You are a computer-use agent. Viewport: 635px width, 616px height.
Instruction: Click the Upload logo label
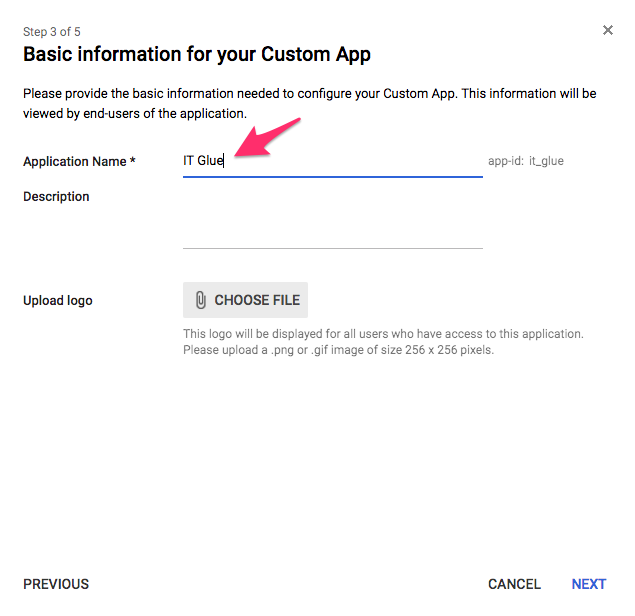tap(58, 301)
